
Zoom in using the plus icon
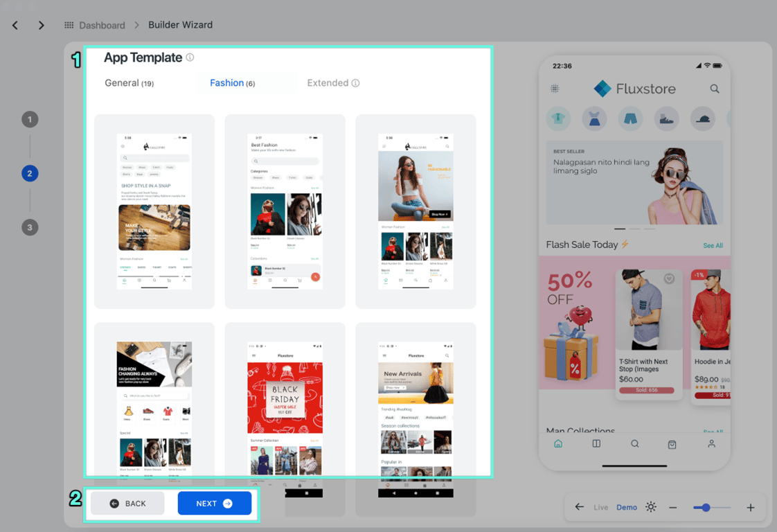752,507
